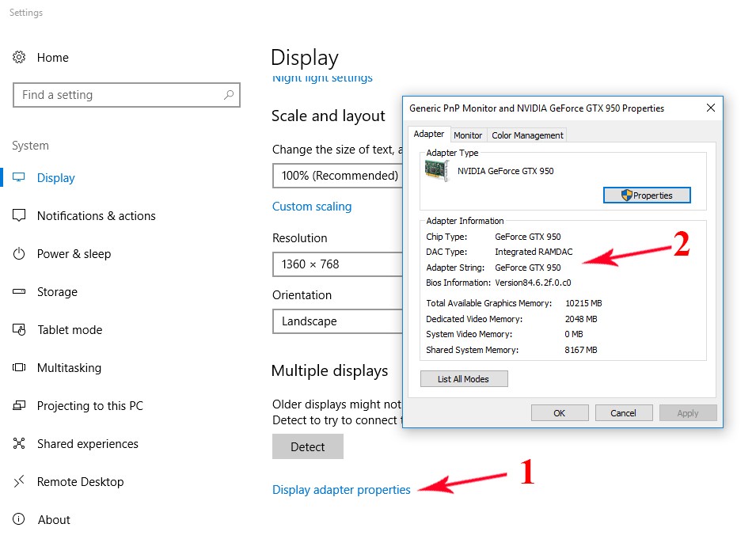Click the 'Multiple displays' heading
Viewport: 756px width, 539px height.
point(330,370)
